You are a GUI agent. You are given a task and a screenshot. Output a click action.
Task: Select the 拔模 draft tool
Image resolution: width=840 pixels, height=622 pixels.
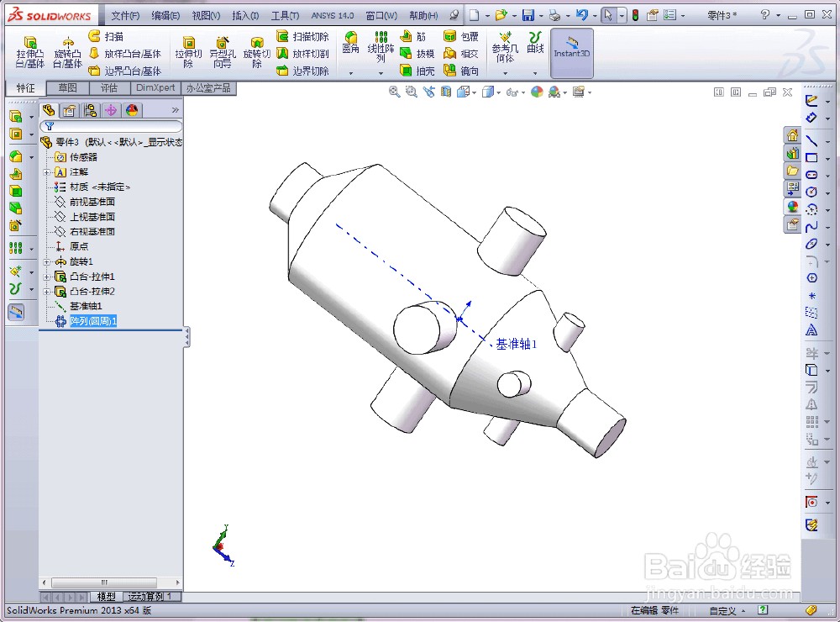coord(417,54)
